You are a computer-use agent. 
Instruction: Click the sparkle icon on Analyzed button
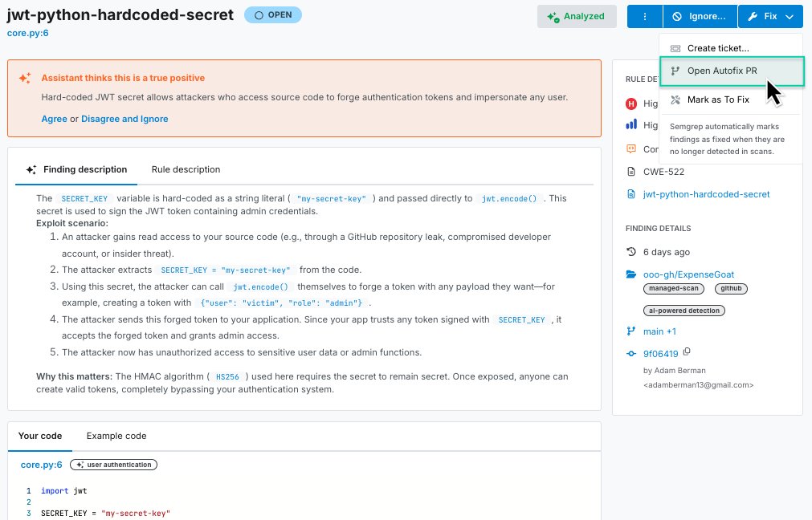click(553, 17)
